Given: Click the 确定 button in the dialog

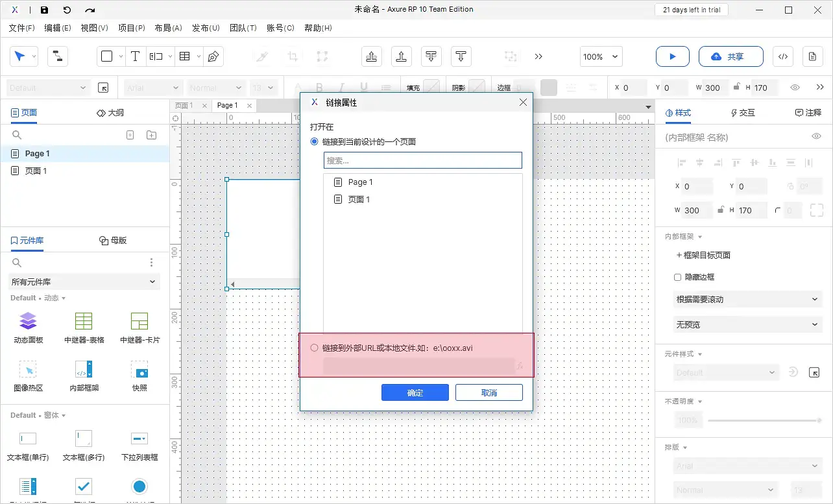Looking at the screenshot, I should (415, 392).
